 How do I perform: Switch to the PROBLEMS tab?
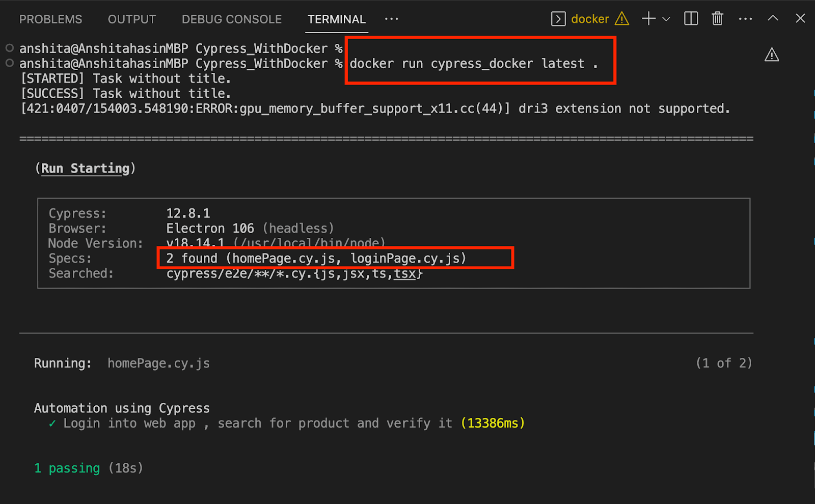tap(50, 19)
